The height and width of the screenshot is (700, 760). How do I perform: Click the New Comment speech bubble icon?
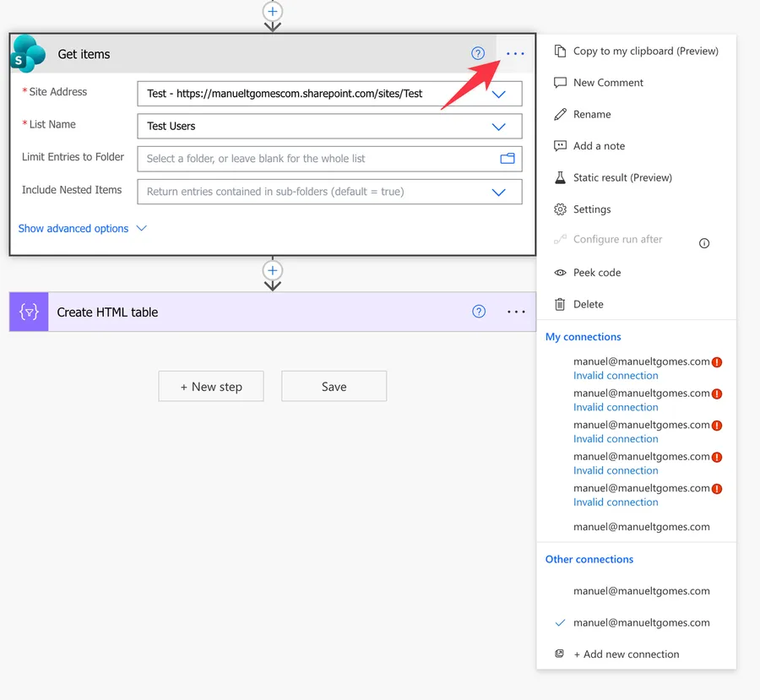(560, 83)
